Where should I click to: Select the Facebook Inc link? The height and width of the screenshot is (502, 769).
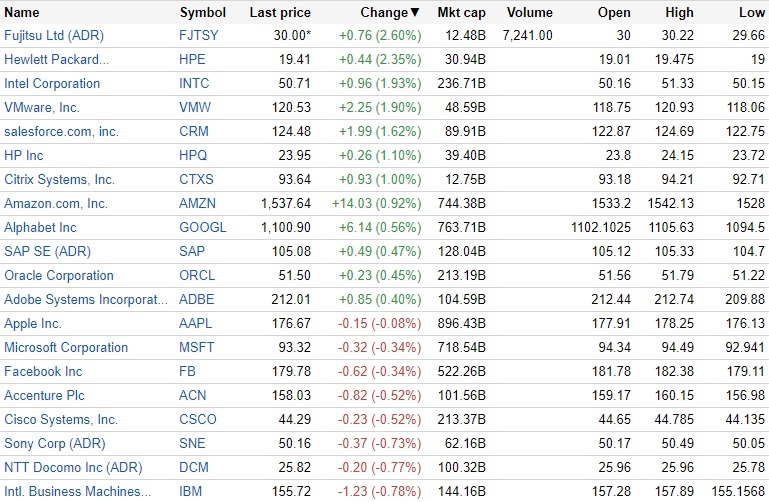coord(43,372)
